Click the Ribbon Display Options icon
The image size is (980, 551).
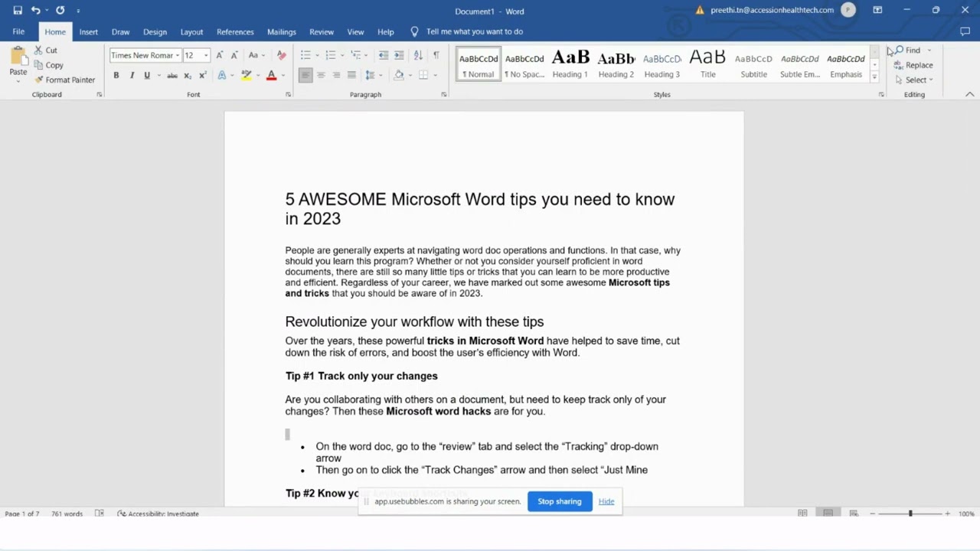coord(877,11)
